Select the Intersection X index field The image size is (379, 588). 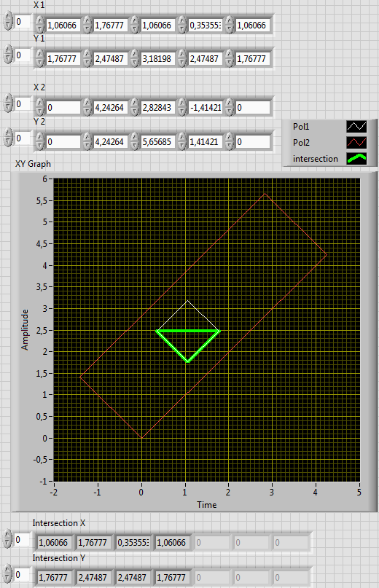[x=23, y=540]
